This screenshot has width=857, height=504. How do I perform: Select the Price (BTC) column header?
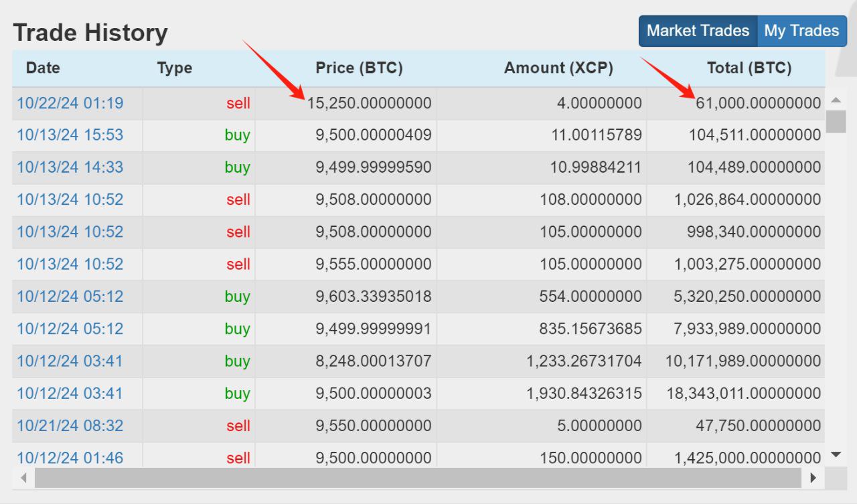click(359, 68)
